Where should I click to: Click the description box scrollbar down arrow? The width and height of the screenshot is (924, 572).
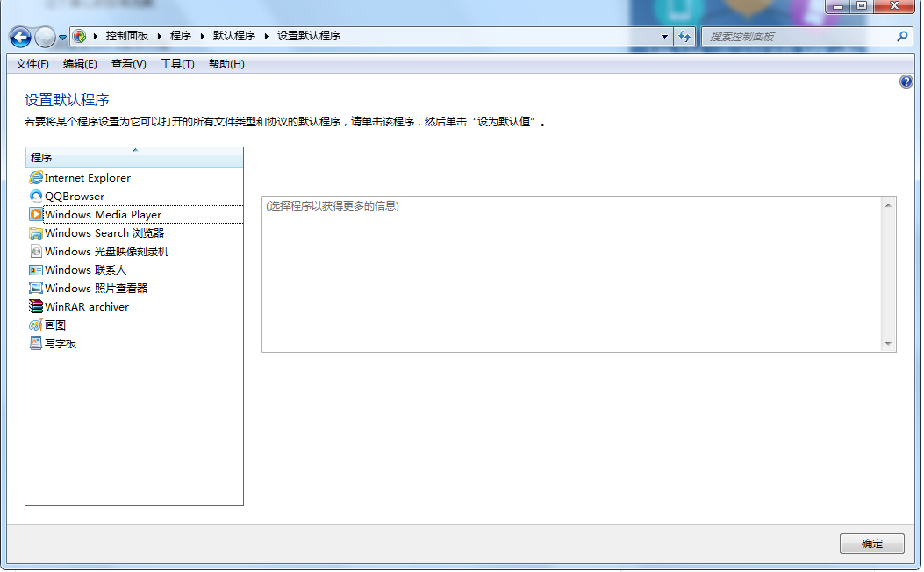[x=888, y=343]
